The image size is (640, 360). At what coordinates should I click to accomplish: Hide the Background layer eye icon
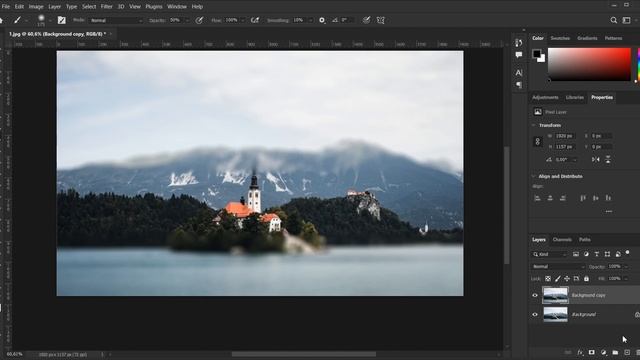click(535, 315)
